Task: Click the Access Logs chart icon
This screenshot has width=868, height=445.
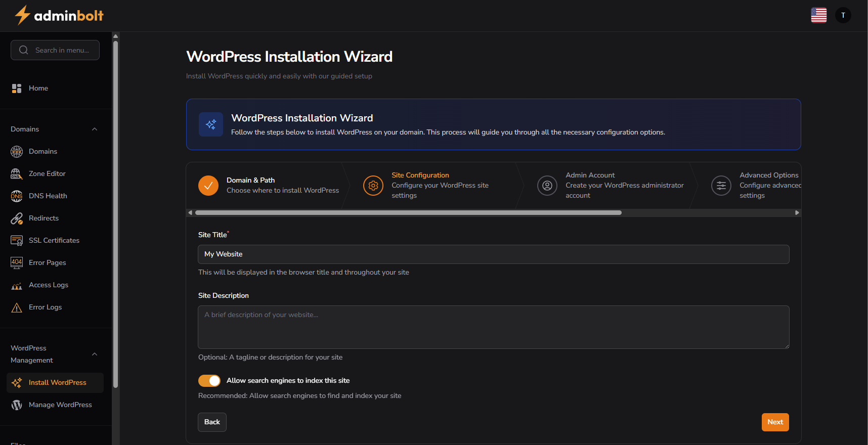Action: [17, 285]
